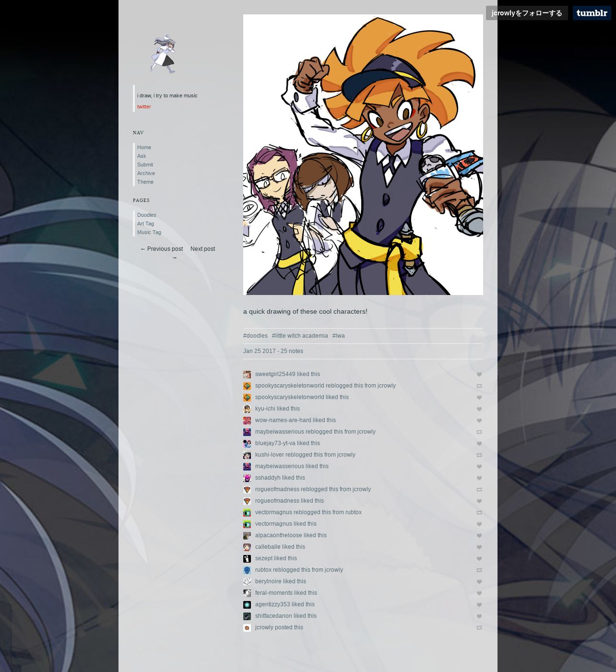Click wow-names-are-hard avatar icon
616x672 pixels.
click(247, 421)
